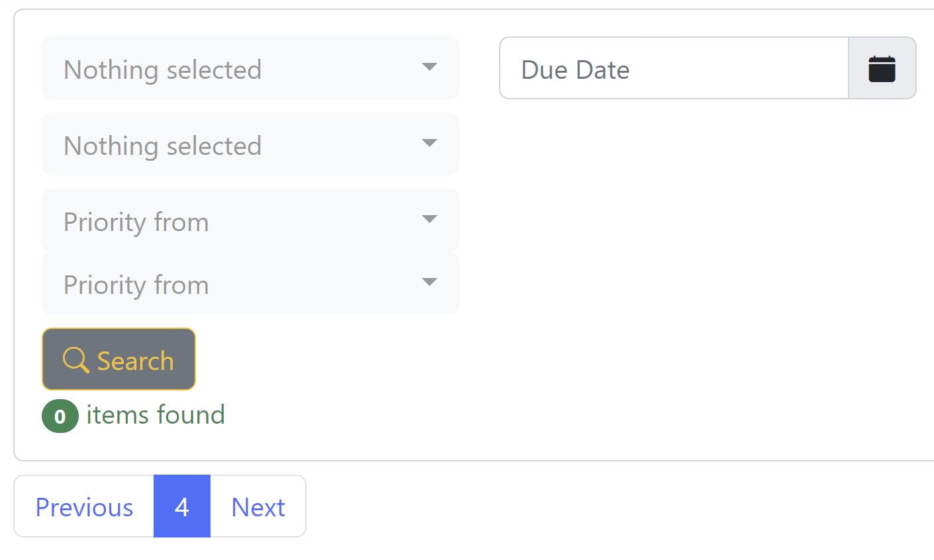Go to the Next page
The height and width of the screenshot is (560, 934).
[x=258, y=506]
